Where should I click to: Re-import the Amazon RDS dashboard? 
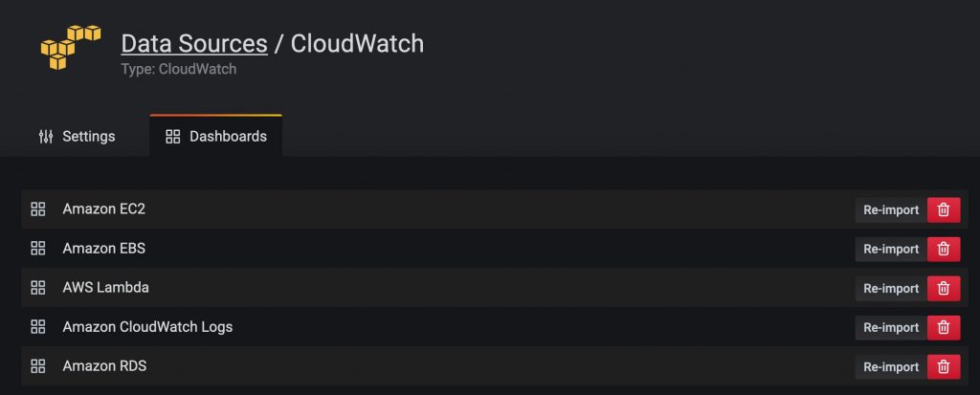[891, 367]
